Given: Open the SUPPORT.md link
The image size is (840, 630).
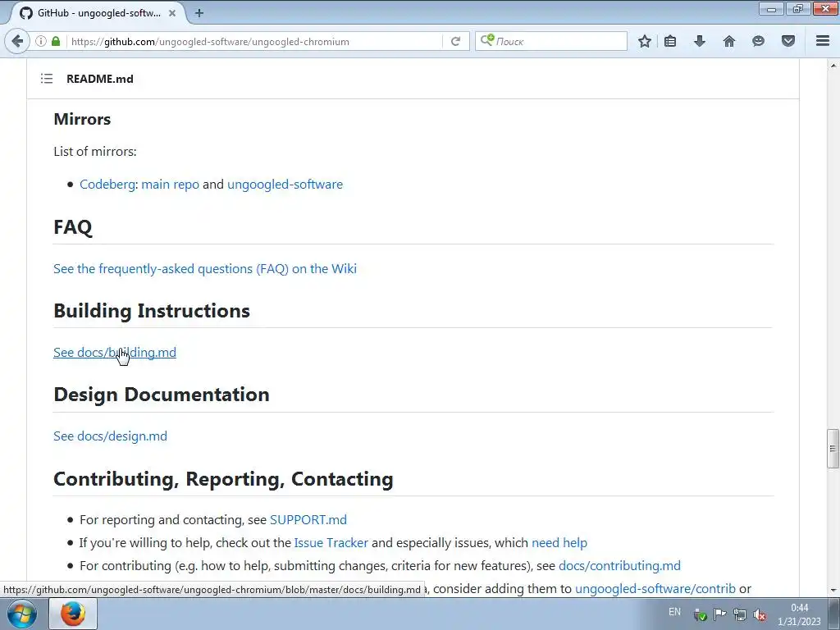Looking at the screenshot, I should coord(308,519).
